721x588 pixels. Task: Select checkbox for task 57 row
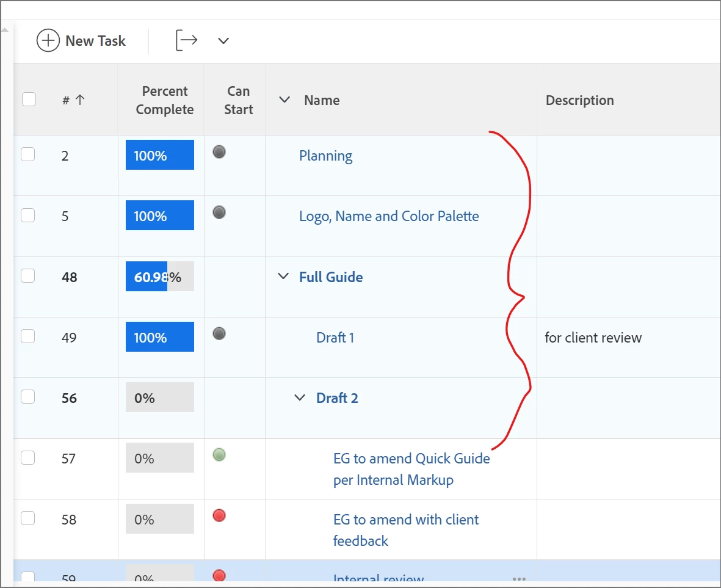28,458
